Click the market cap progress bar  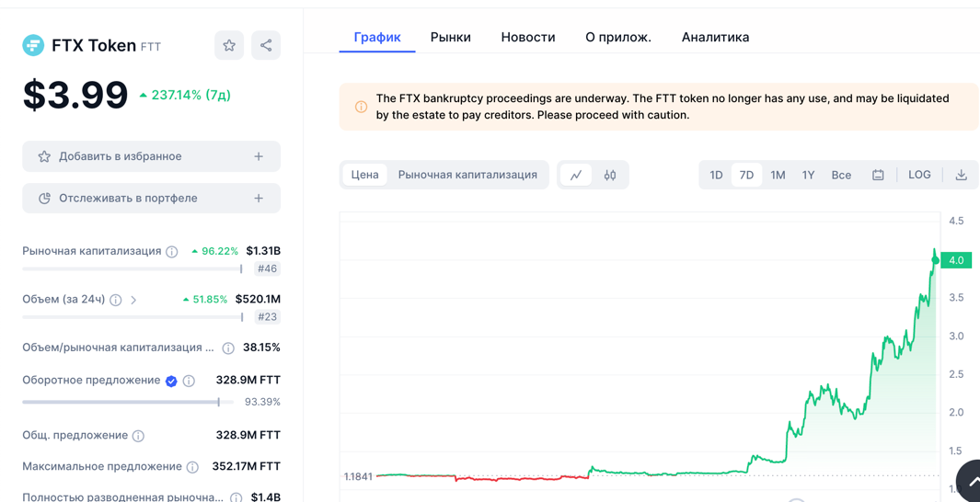click(x=132, y=269)
